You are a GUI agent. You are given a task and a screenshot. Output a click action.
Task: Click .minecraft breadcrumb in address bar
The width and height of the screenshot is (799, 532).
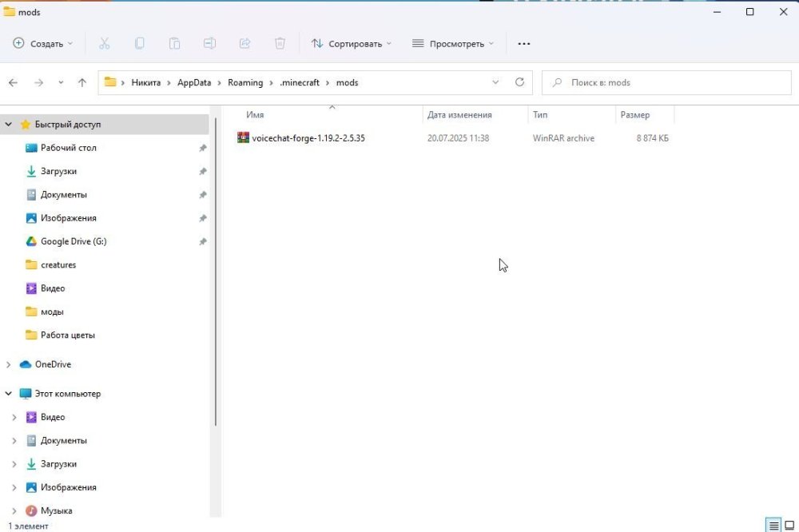tap(300, 82)
